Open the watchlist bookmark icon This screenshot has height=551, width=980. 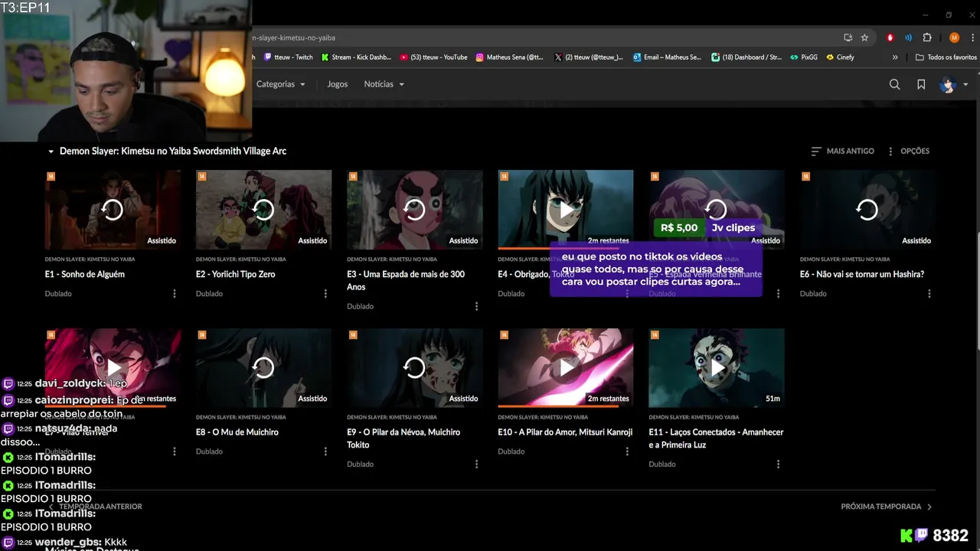click(921, 84)
